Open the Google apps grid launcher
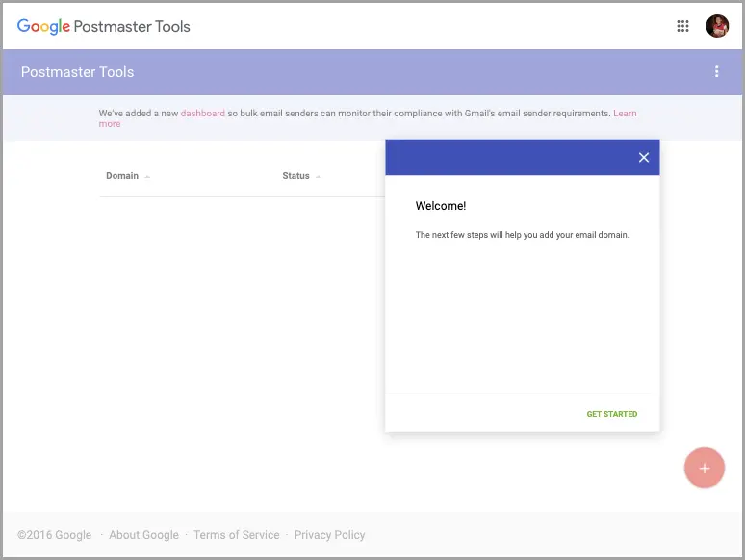Screen dimensions: 745x560 pos(682,26)
